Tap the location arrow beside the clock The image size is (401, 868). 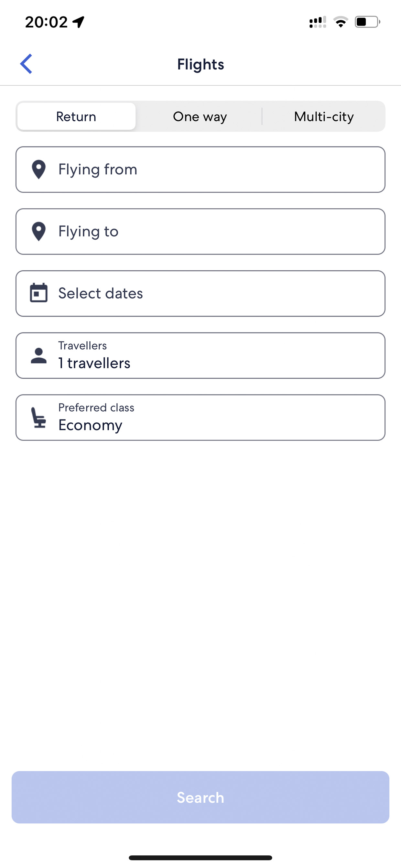click(x=79, y=22)
